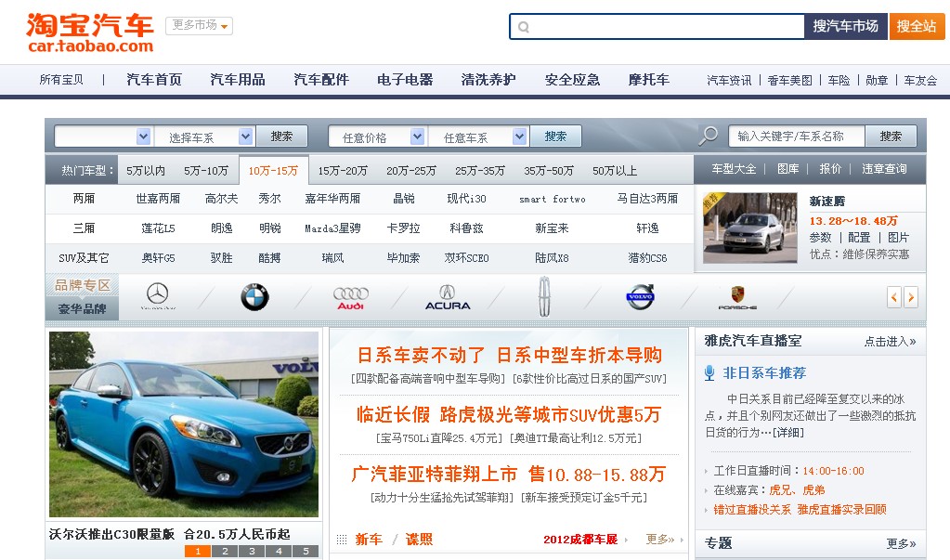
Task: Click the magnifying glass search icon
Action: pyautogui.click(x=708, y=136)
